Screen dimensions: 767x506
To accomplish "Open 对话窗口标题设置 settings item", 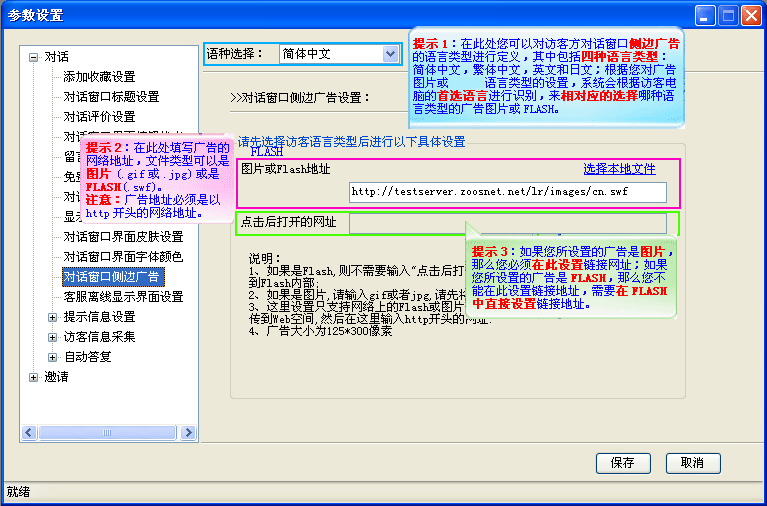I will pos(111,97).
